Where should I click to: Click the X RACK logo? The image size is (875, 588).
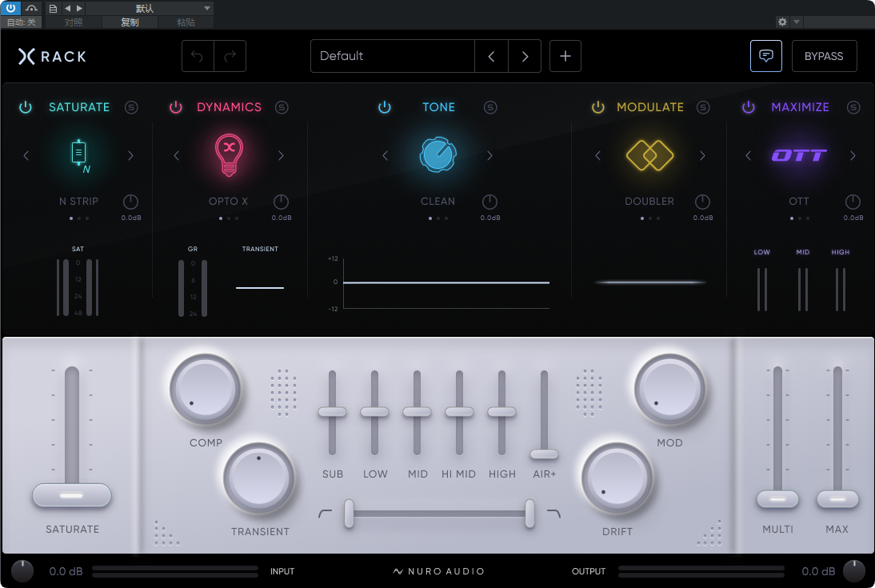coord(52,56)
